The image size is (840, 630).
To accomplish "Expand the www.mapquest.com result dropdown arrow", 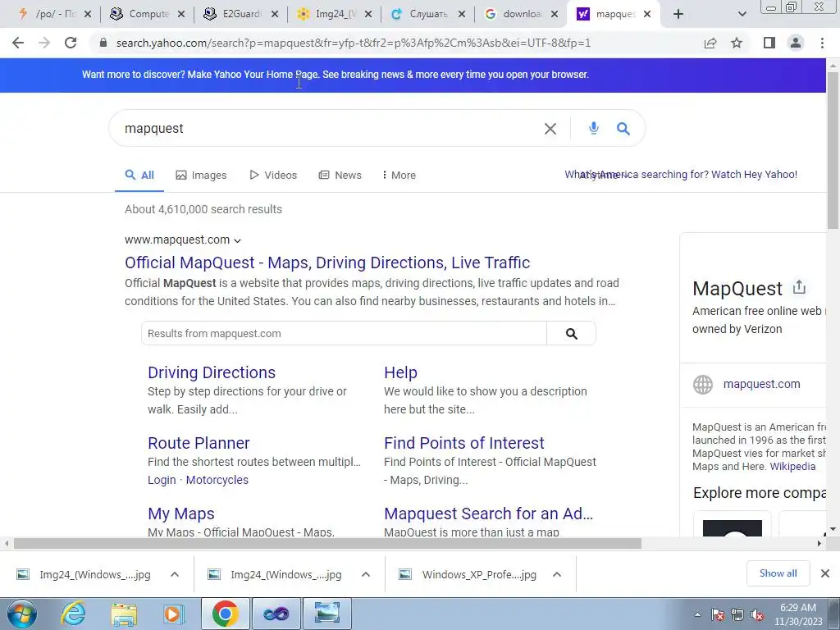I will click(237, 240).
